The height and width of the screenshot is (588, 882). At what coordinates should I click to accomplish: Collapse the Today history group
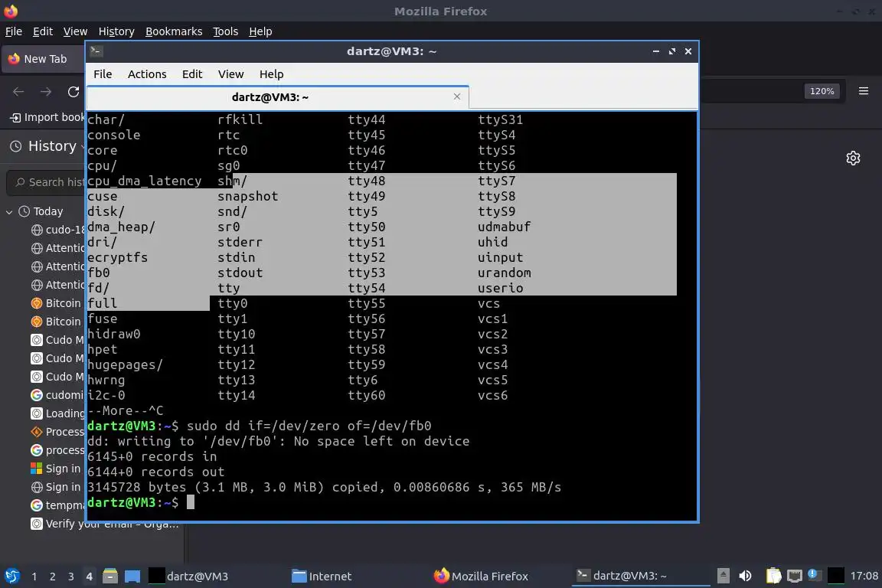pyautogui.click(x=9, y=212)
